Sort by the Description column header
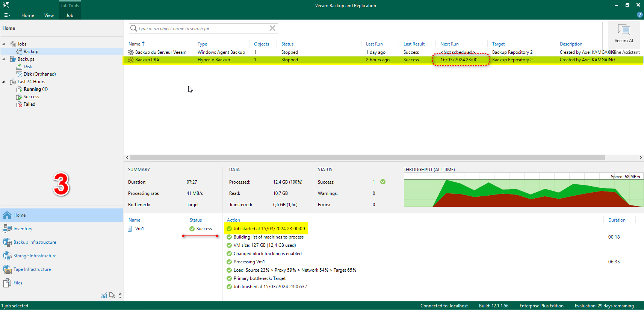 click(x=571, y=44)
